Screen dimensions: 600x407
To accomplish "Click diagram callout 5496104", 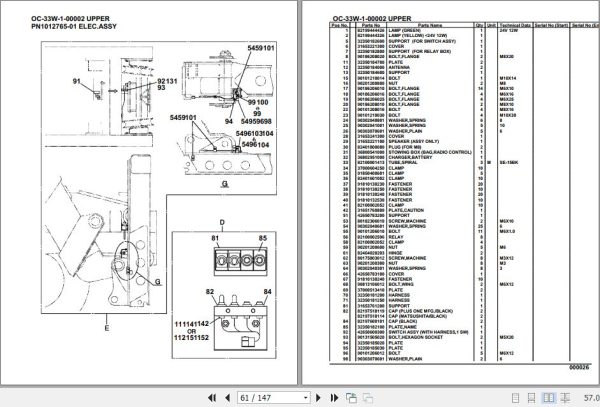I will click(255, 145).
